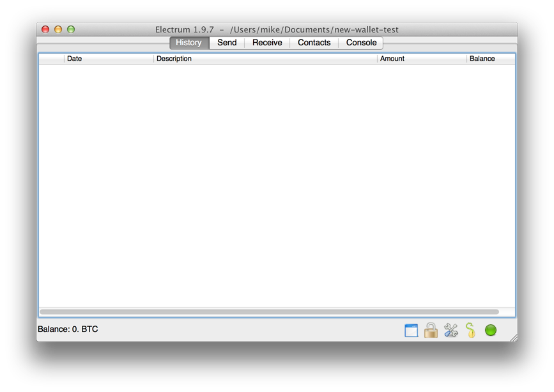
Task: Click the window title text "Electrum 1.9.7"
Action: (185, 29)
